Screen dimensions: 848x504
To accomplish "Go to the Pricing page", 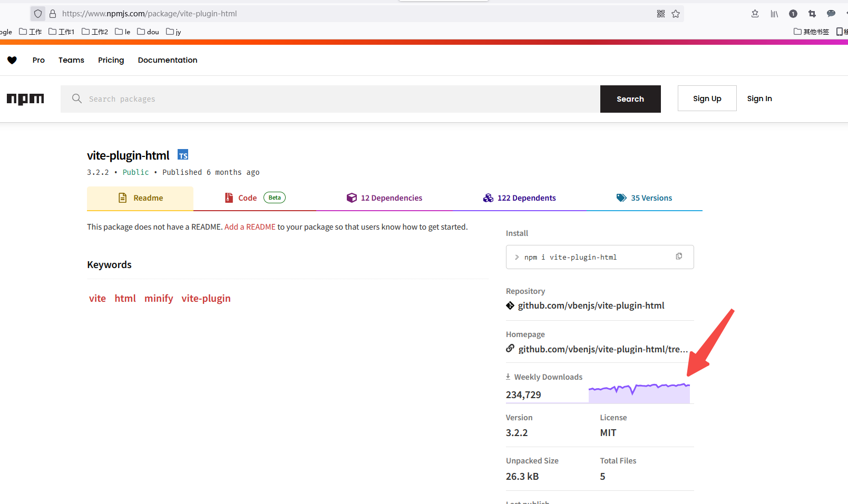I will click(111, 60).
